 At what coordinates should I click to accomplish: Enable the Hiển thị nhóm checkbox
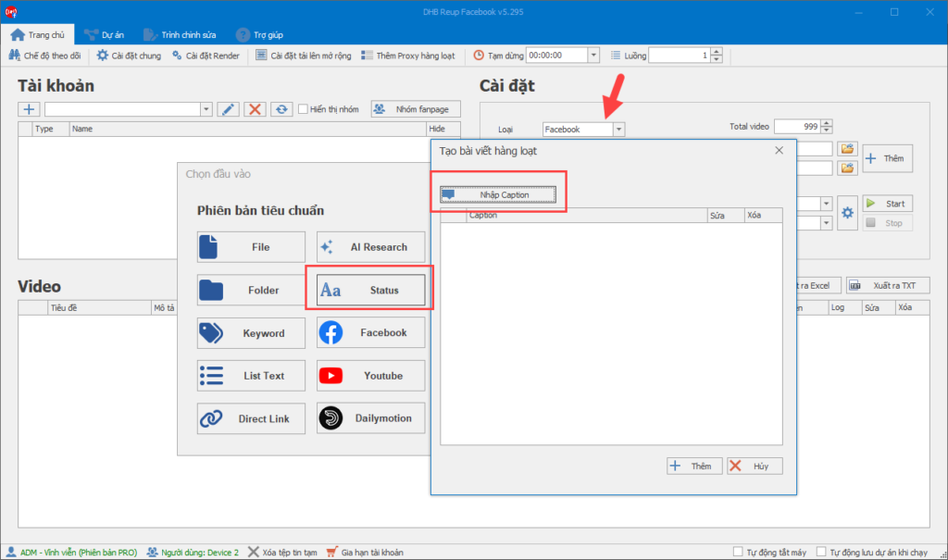[x=303, y=109]
